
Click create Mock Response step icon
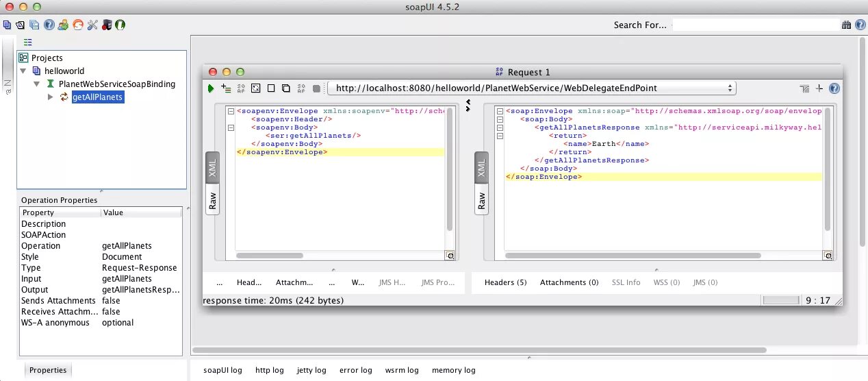click(241, 88)
